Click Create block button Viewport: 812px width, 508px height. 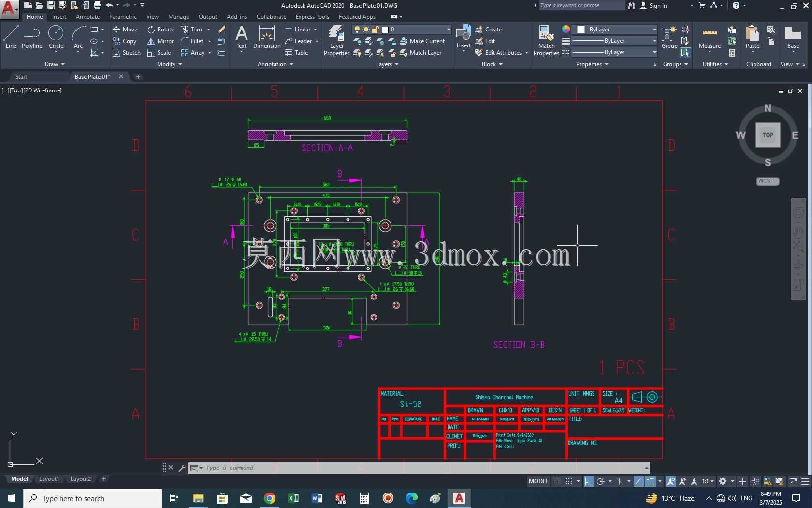pos(489,30)
